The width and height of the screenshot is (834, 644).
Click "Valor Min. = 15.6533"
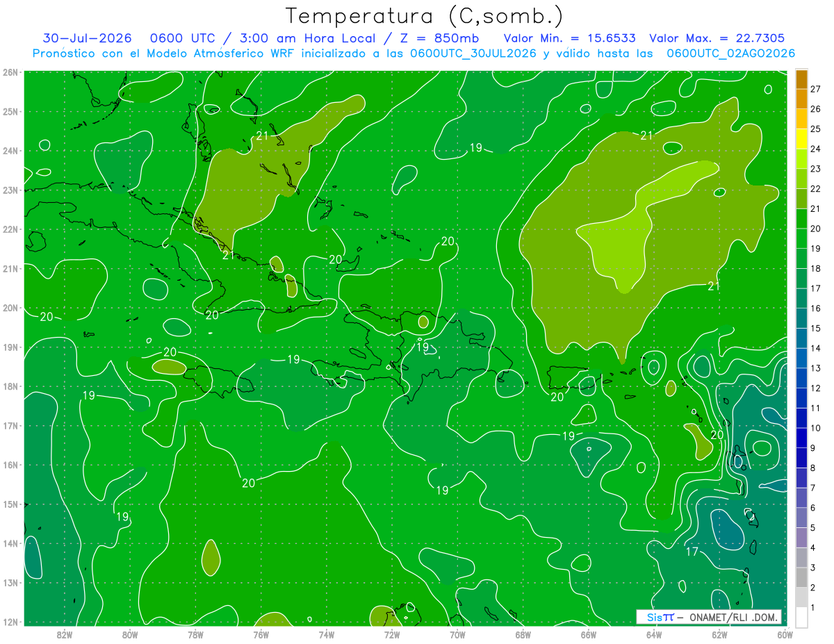click(569, 38)
